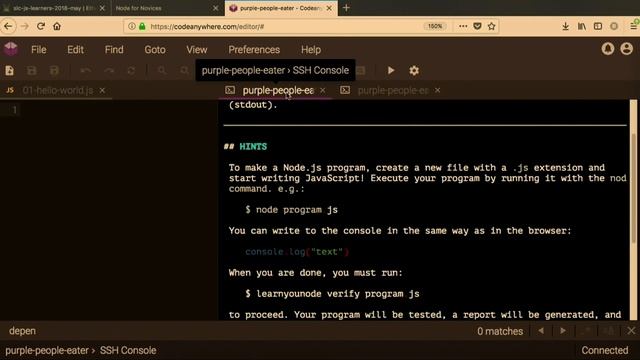This screenshot has width=640, height=360.
Task: Click the Codeanywhere logo icon
Action: [x=11, y=49]
